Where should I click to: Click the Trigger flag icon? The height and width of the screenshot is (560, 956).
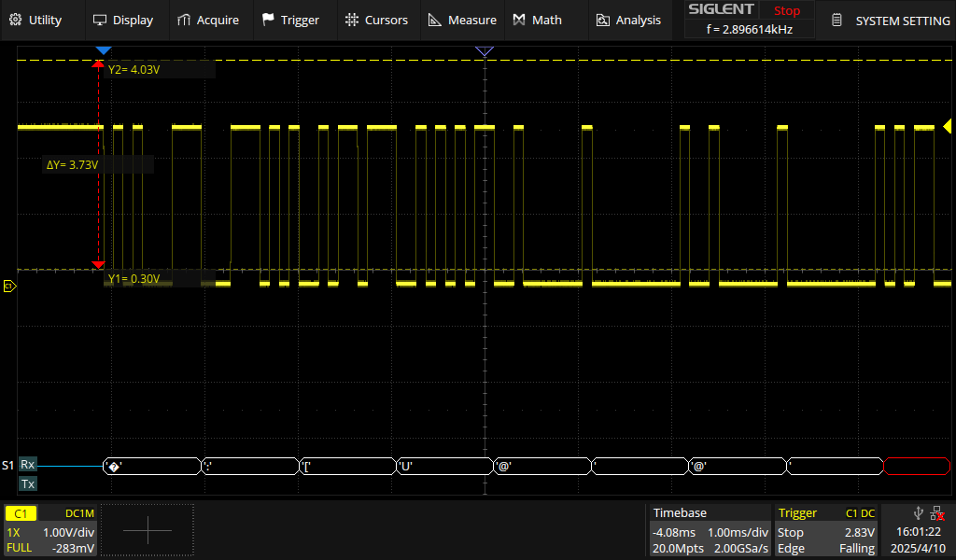click(269, 19)
